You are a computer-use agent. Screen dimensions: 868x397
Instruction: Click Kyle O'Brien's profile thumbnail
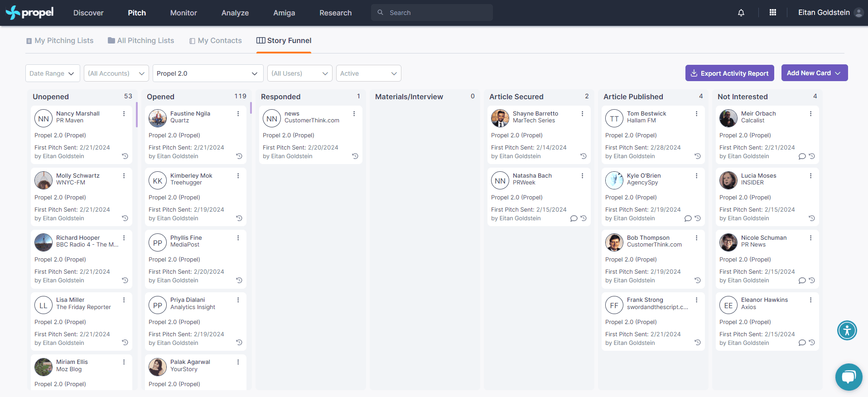[x=614, y=180]
